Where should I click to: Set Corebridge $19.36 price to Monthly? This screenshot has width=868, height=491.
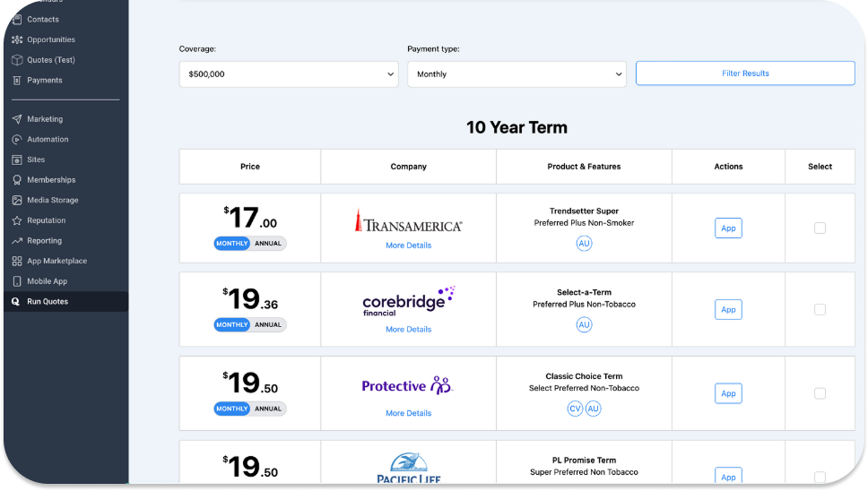click(x=232, y=324)
